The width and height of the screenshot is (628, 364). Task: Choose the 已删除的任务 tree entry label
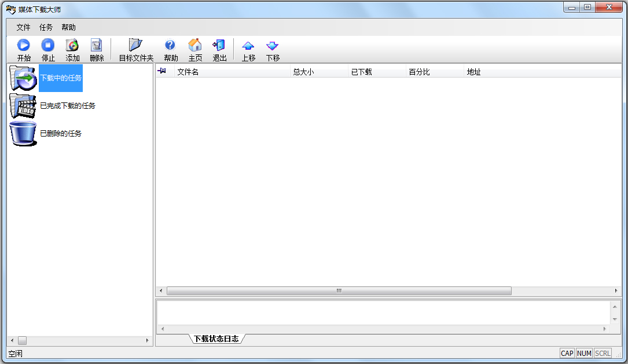pos(61,133)
